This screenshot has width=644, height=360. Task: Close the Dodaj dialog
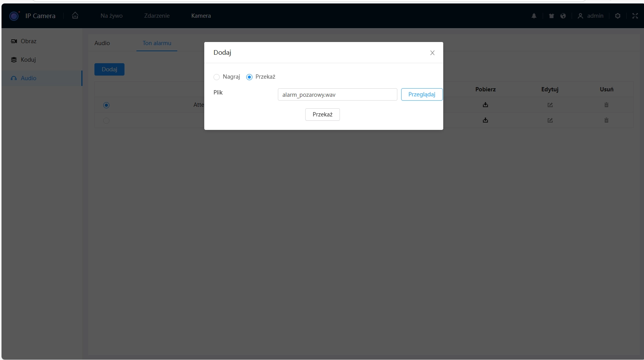(432, 53)
